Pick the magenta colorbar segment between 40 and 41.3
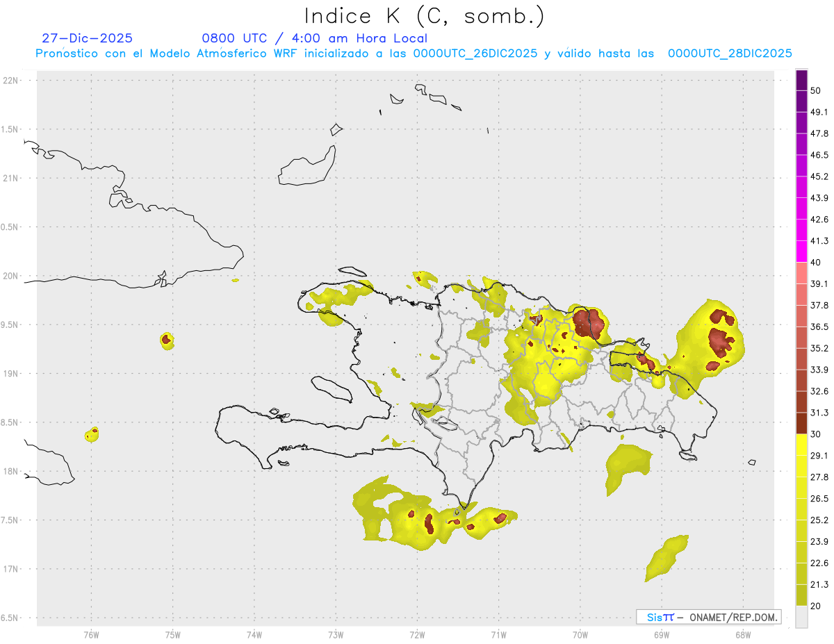This screenshot has width=834, height=644. point(802,251)
